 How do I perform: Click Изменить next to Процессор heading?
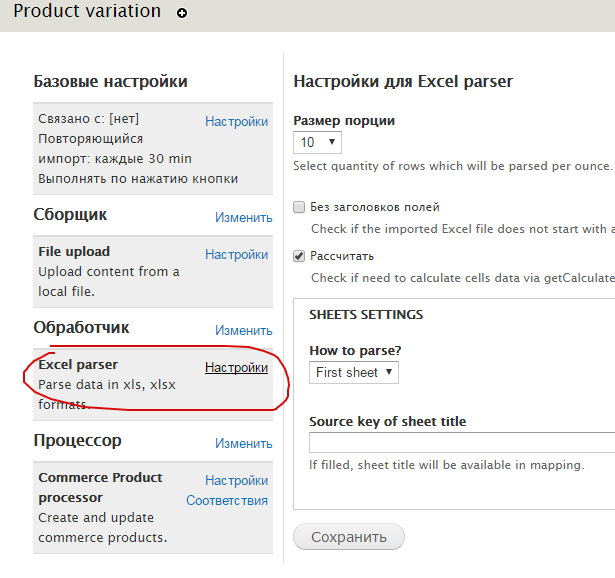click(243, 443)
